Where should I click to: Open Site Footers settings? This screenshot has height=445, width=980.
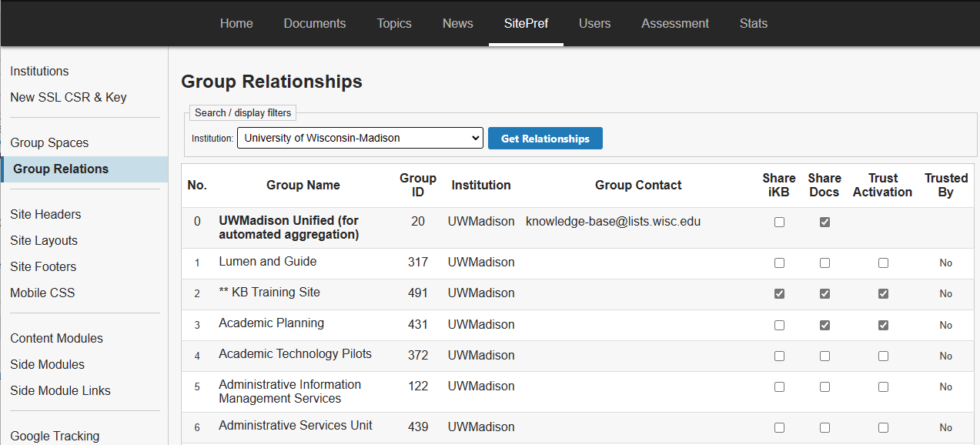[43, 266]
